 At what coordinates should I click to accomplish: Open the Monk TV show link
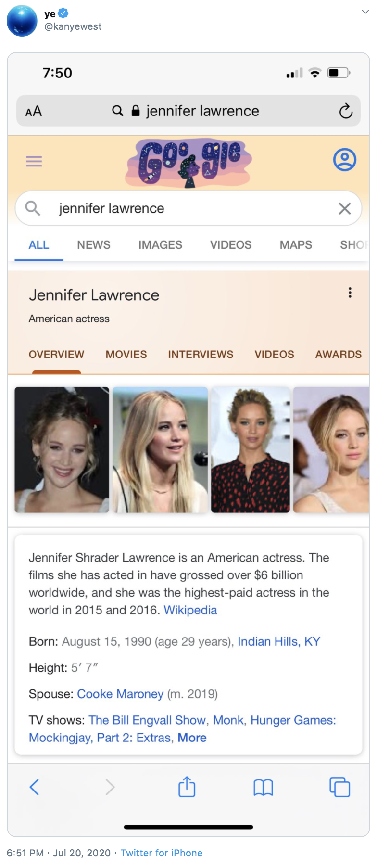pyautogui.click(x=228, y=720)
